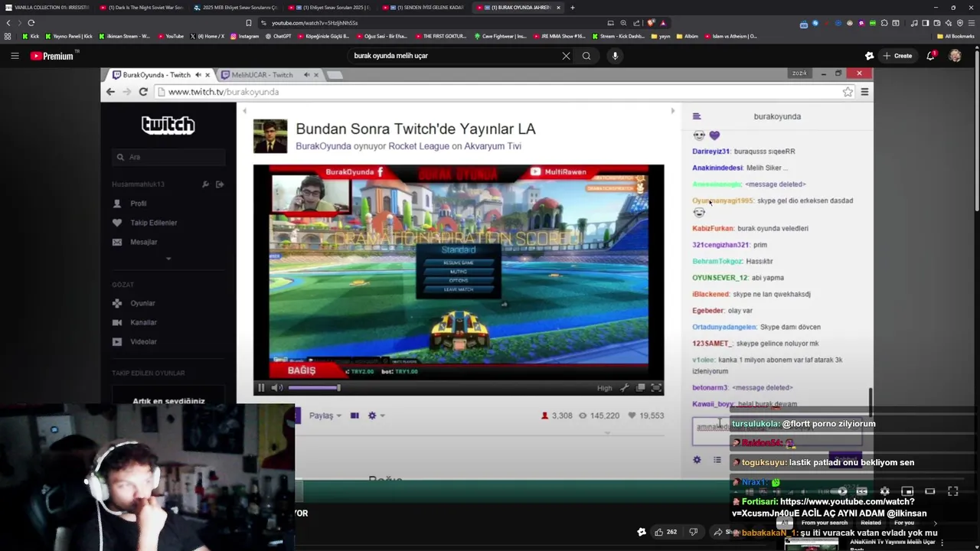980x551 pixels.
Task: Click Akvaryum Tivi team link
Action: point(492,146)
